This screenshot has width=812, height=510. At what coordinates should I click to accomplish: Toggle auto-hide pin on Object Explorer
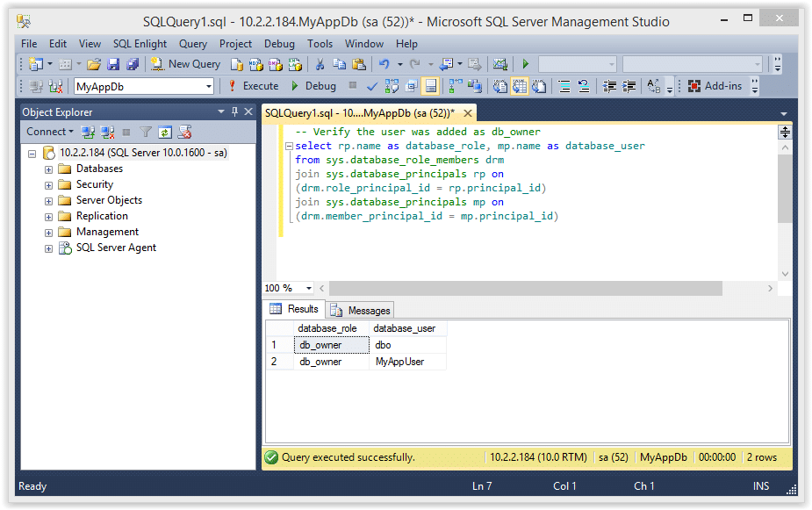click(234, 111)
